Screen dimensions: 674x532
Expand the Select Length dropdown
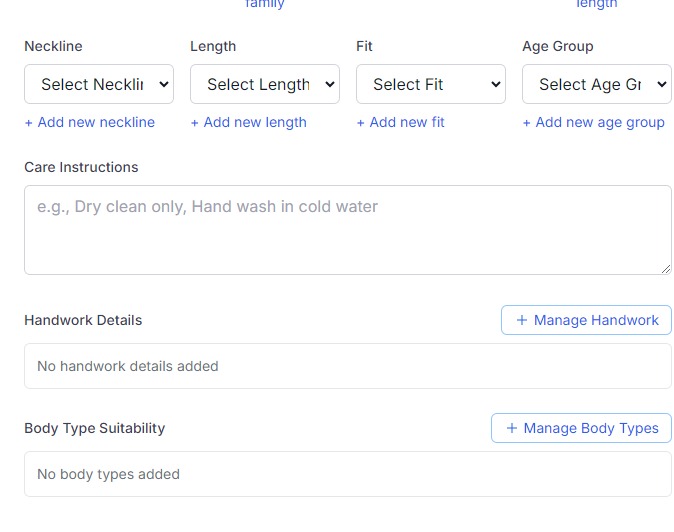[264, 85]
